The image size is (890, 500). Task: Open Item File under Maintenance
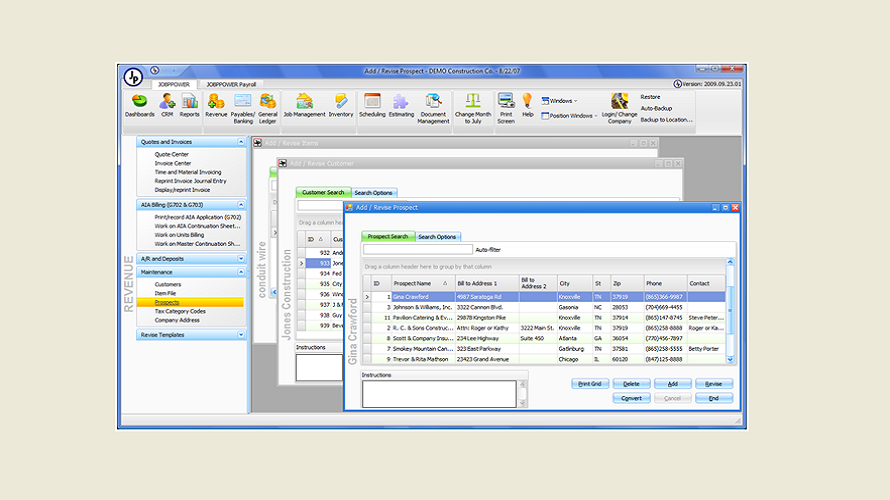point(165,293)
